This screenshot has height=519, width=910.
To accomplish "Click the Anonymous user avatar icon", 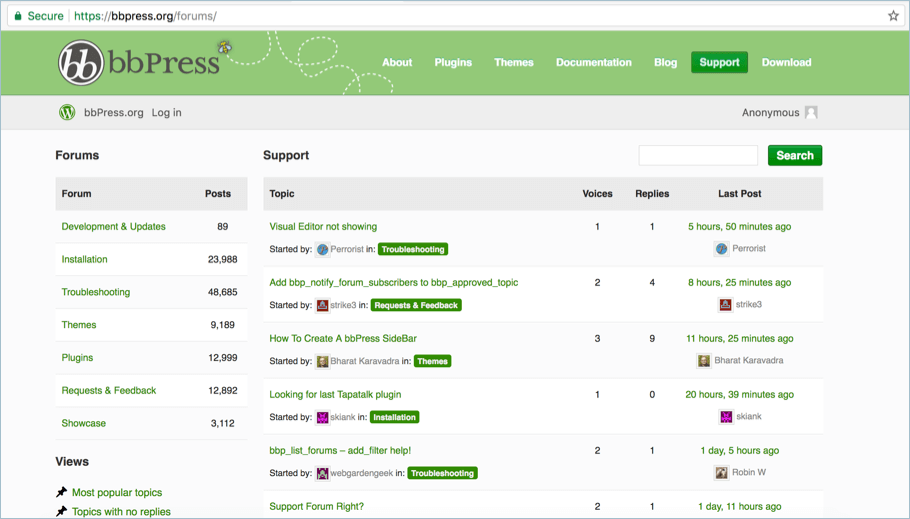I will [811, 113].
